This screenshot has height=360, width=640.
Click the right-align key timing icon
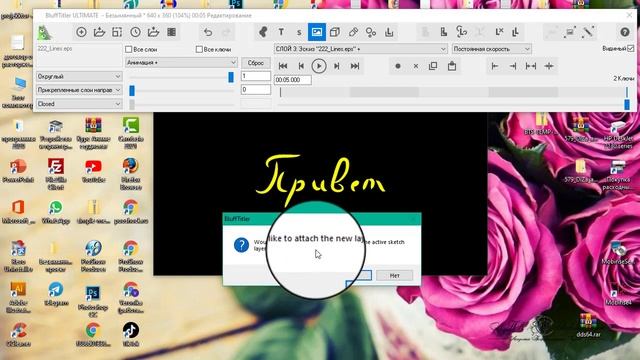513,66
